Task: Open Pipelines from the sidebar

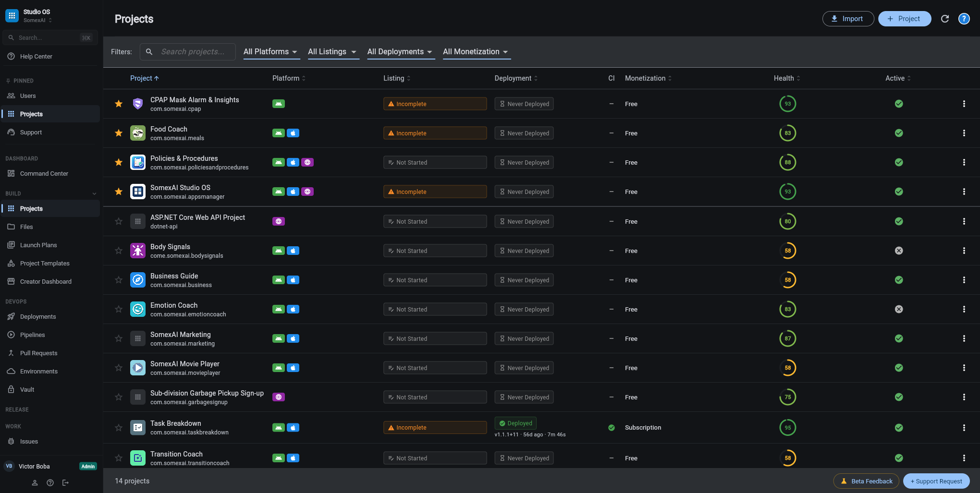Action: pos(32,335)
